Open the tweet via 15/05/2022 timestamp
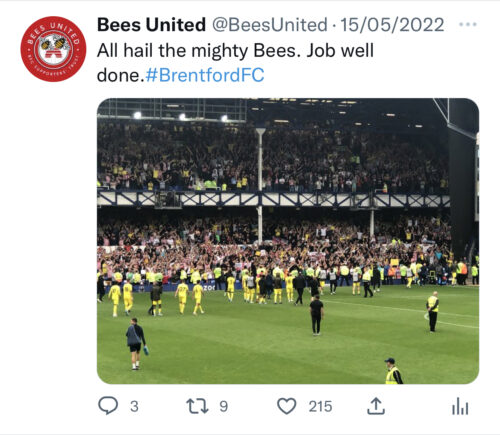 coord(392,25)
